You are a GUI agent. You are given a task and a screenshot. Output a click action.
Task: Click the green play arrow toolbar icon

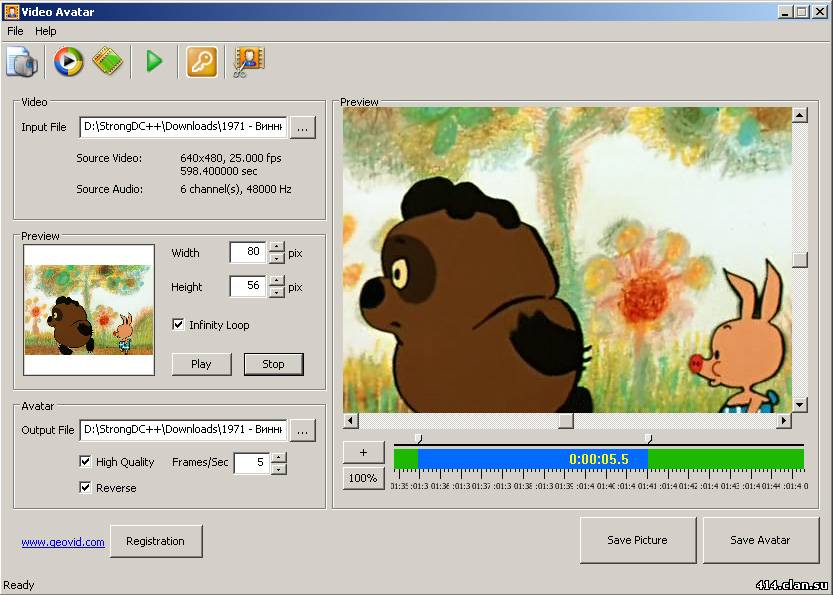[154, 62]
